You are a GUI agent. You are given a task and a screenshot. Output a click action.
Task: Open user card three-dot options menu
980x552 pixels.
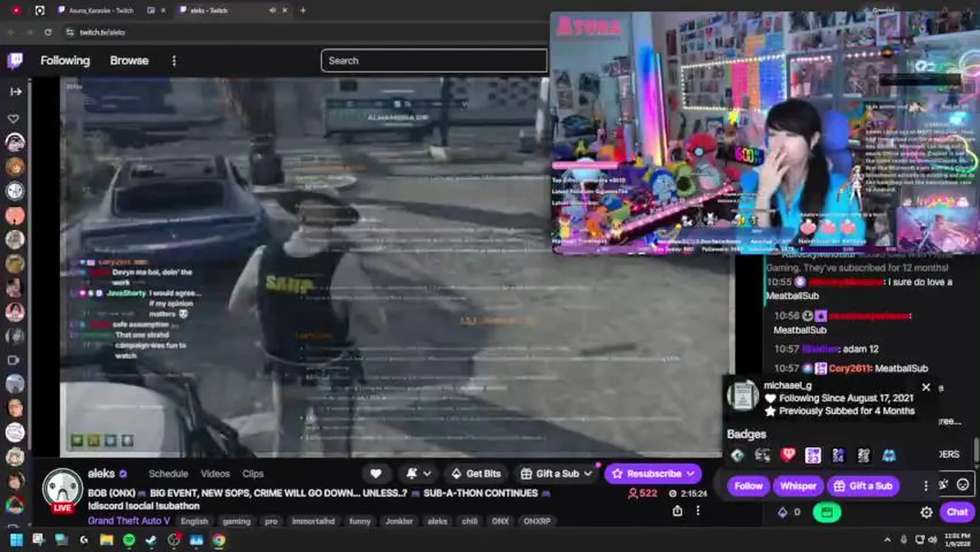(x=926, y=486)
